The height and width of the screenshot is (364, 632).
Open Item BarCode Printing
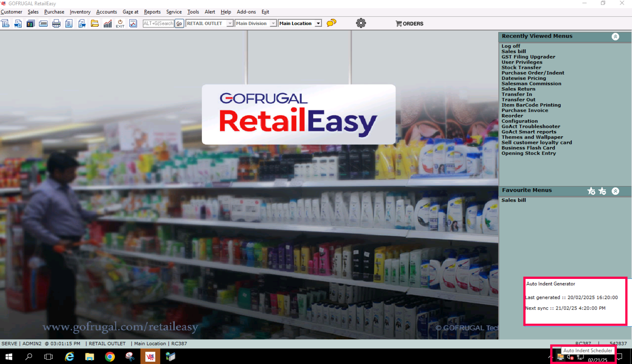[x=531, y=105]
